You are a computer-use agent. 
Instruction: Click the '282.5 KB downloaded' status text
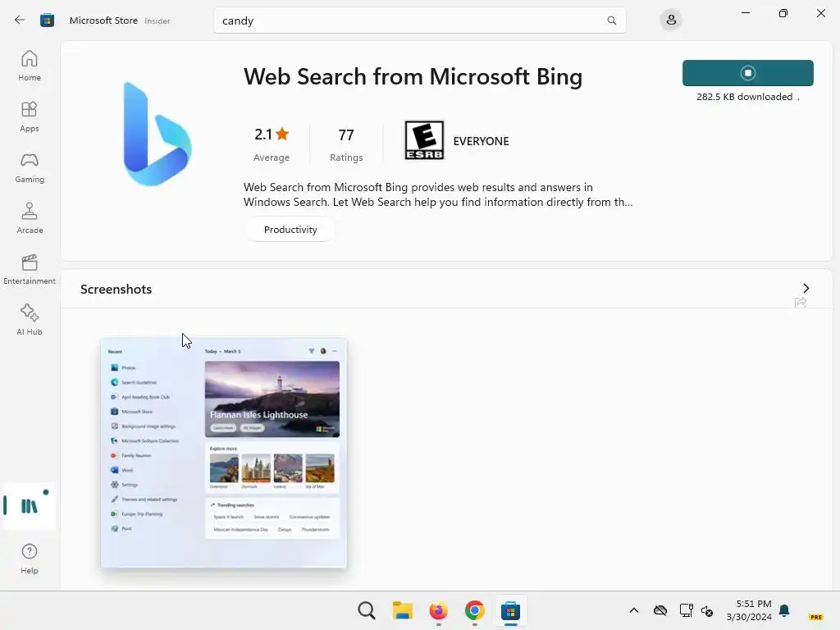tap(744, 97)
